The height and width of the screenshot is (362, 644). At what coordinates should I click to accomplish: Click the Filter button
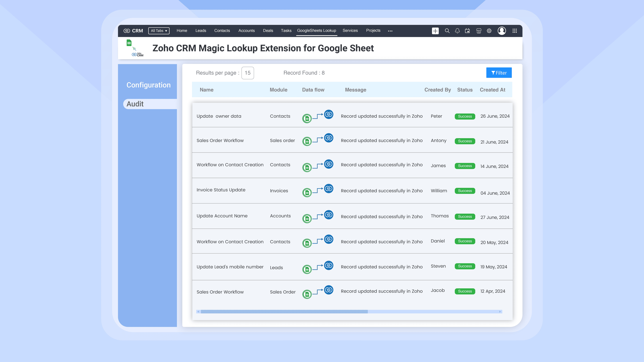499,73
